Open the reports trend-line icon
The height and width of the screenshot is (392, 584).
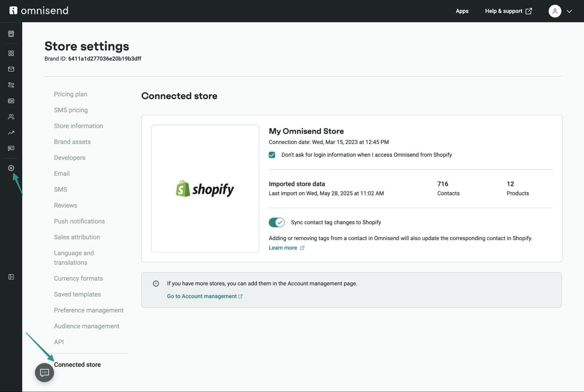pyautogui.click(x=11, y=133)
